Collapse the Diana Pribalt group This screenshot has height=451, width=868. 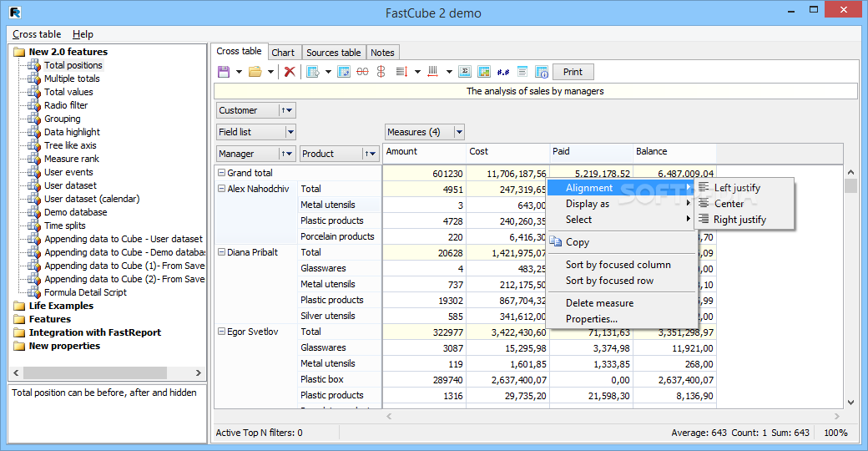(221, 252)
